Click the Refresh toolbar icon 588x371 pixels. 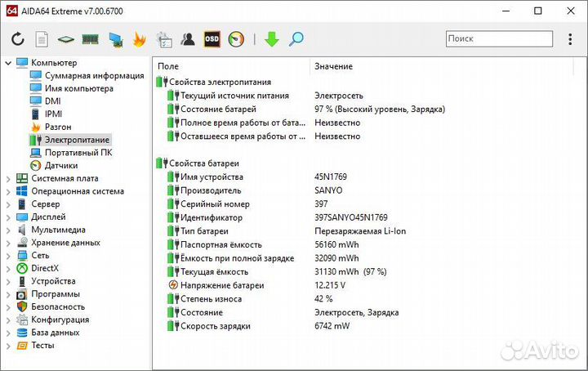[18, 39]
